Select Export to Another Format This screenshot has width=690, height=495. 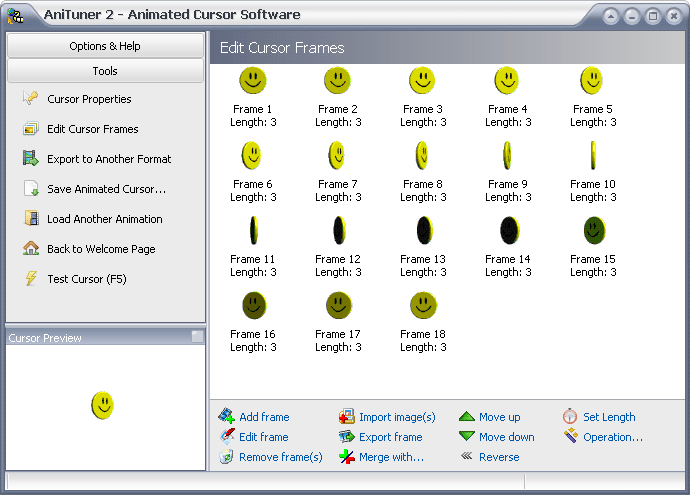tap(109, 159)
